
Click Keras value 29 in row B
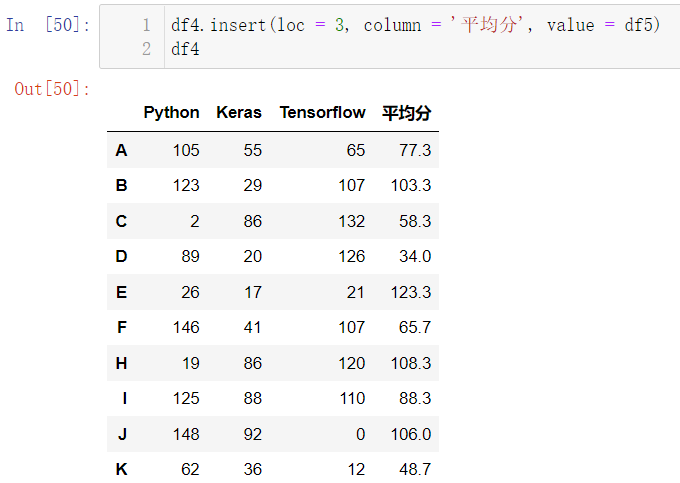[252, 186]
